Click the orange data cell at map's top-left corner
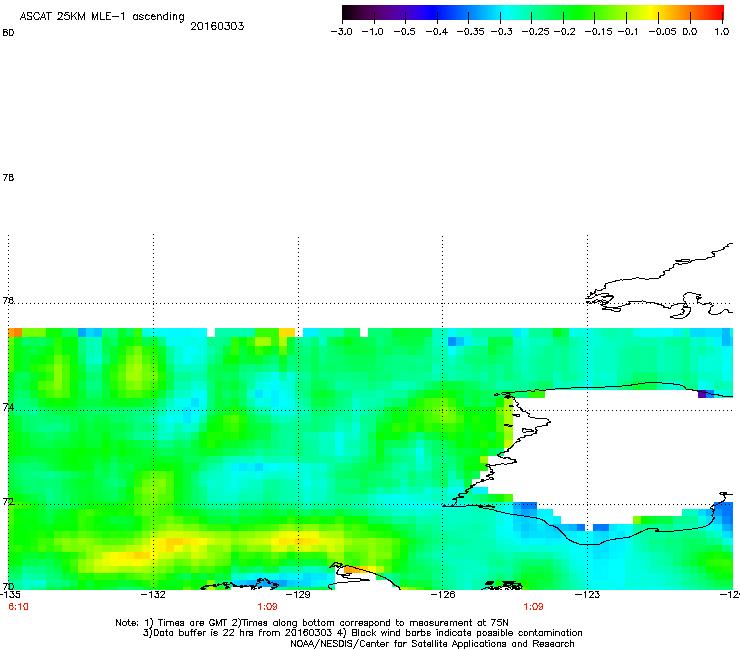 (x=15, y=332)
